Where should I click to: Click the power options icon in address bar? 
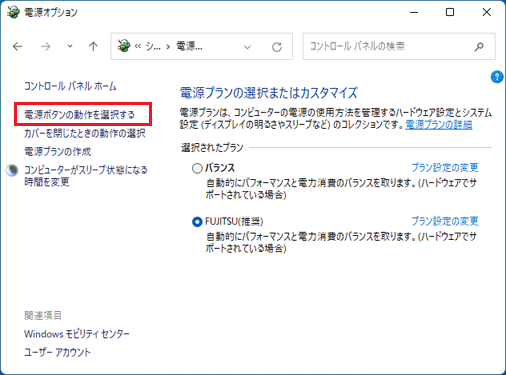pos(124,46)
